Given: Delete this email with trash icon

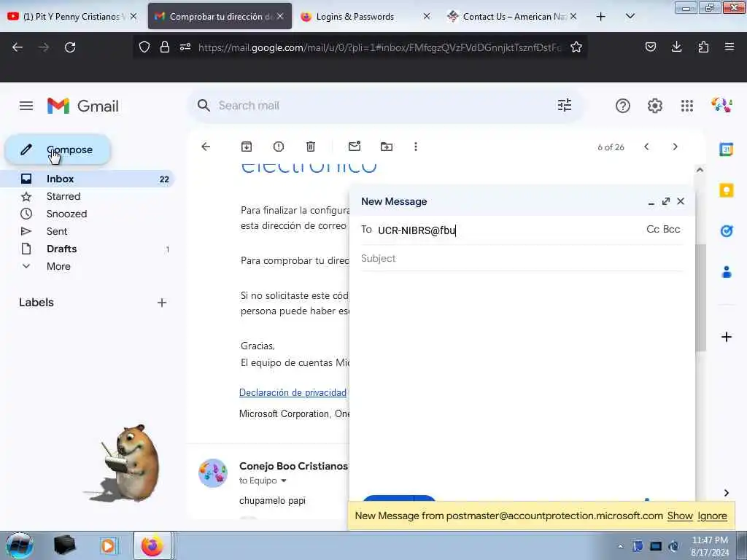Looking at the screenshot, I should (x=311, y=147).
